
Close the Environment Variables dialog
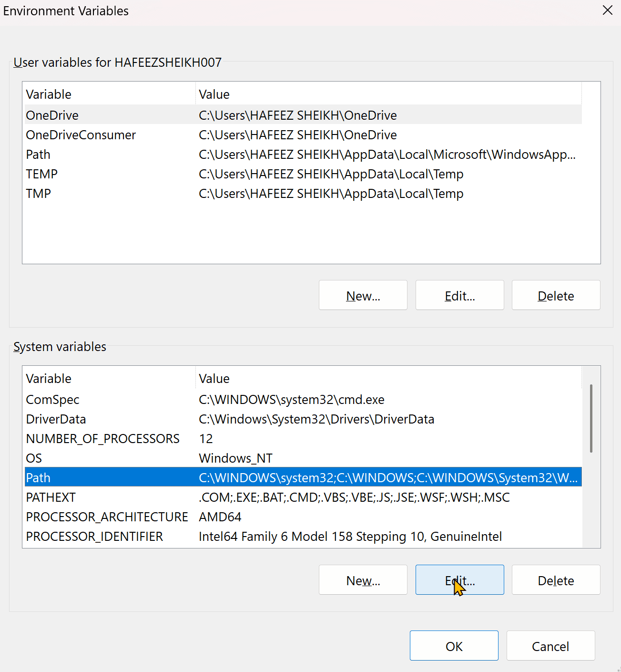click(x=607, y=10)
